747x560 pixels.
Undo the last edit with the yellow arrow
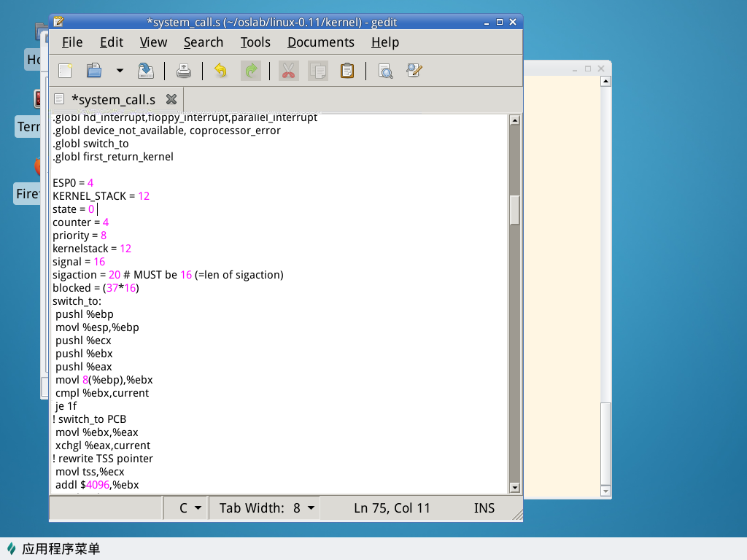(x=220, y=71)
